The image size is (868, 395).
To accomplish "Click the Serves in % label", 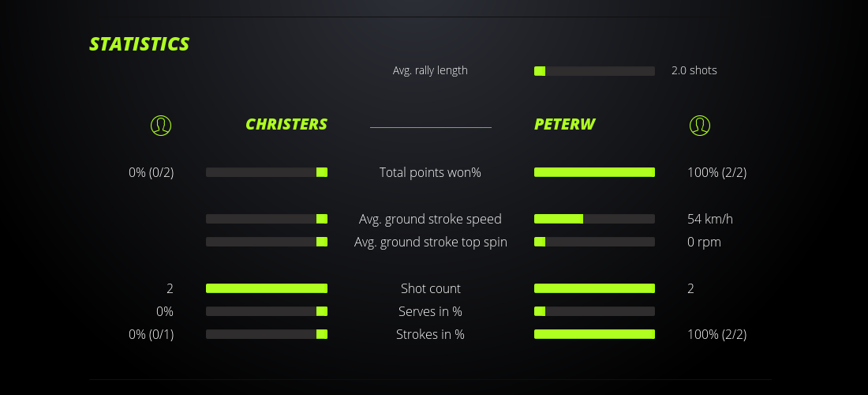I will click(x=430, y=311).
